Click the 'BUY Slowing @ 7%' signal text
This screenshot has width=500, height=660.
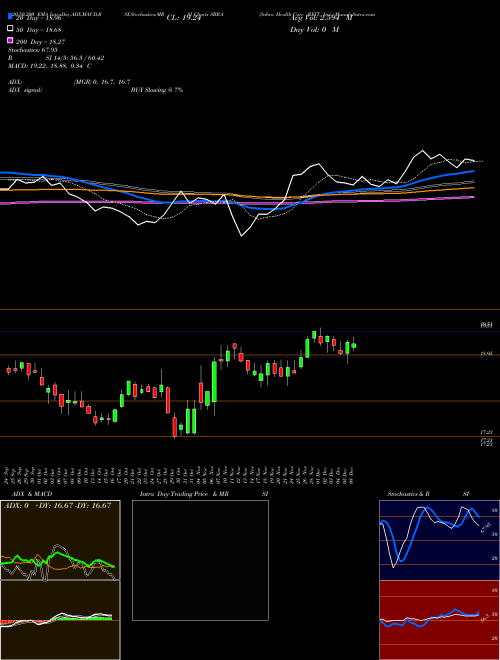(157, 90)
